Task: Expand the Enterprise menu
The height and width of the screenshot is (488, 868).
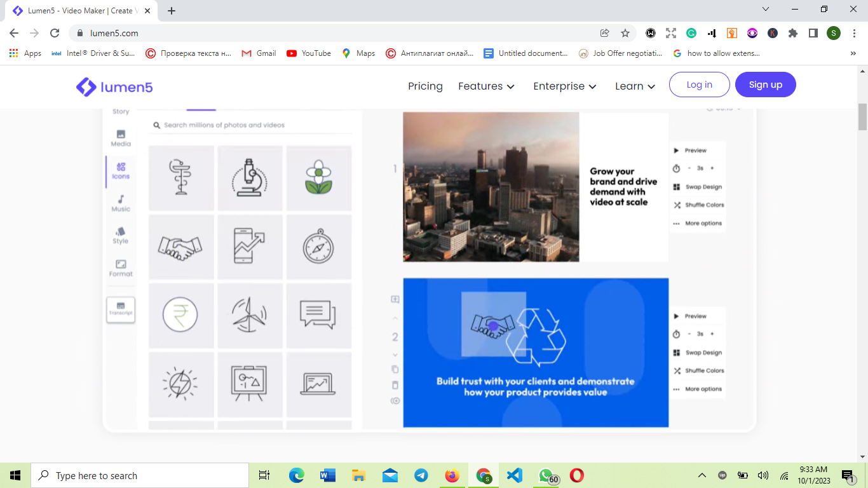Action: pyautogui.click(x=565, y=86)
